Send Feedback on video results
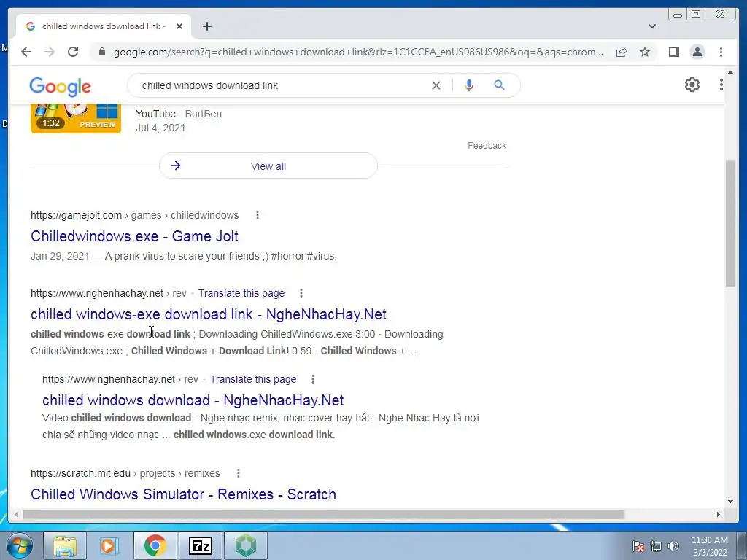Screen dimensions: 747x560 coord(487,145)
